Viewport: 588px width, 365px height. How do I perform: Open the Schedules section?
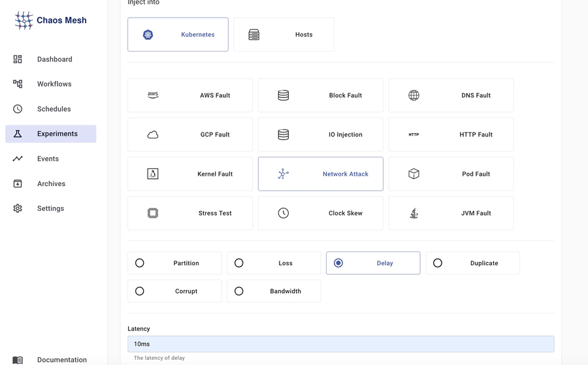click(54, 109)
